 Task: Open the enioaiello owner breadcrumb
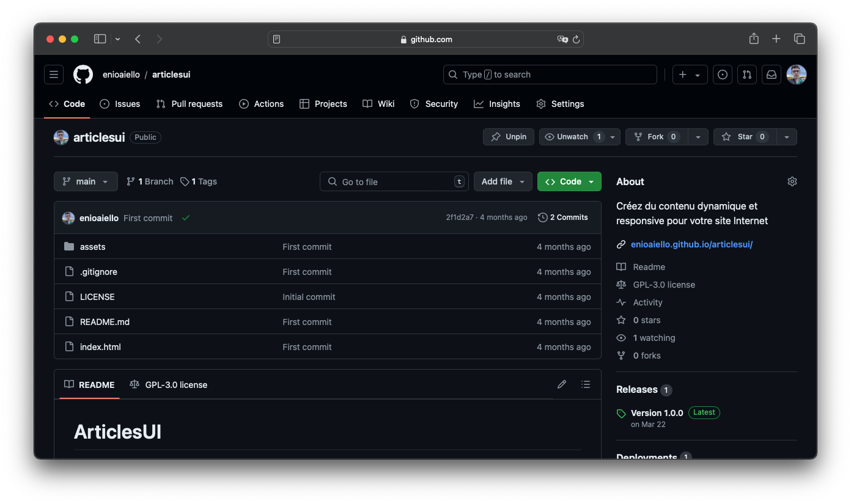pos(120,75)
